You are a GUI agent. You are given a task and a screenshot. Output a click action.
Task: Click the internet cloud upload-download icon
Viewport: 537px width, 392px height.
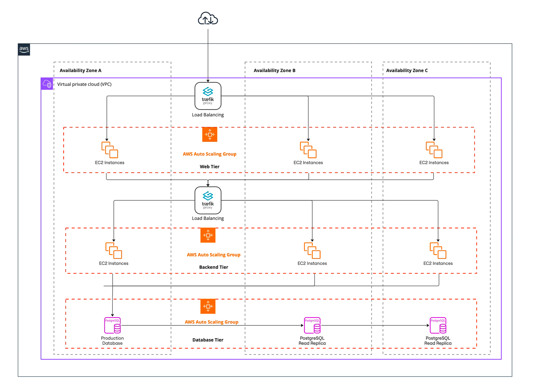(x=208, y=19)
